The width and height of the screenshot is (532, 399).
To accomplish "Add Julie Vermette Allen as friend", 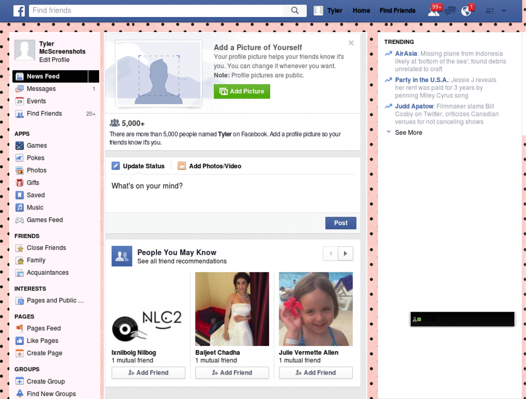I will (x=315, y=373).
